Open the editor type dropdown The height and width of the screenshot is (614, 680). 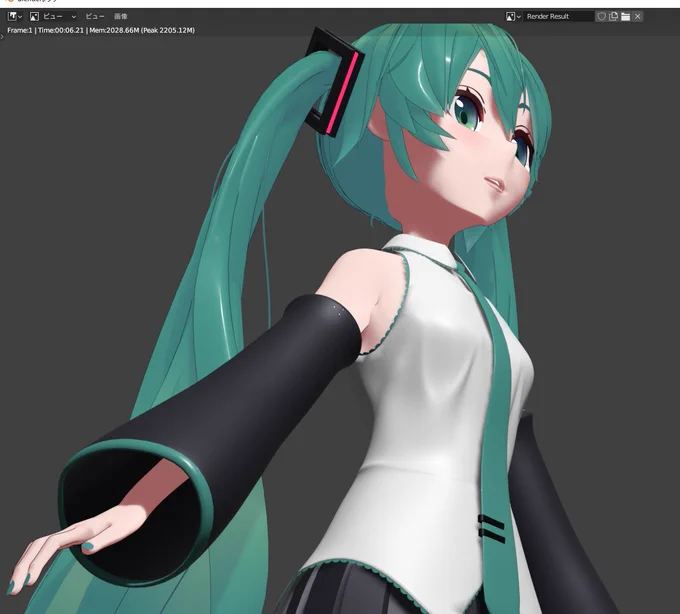coord(15,16)
